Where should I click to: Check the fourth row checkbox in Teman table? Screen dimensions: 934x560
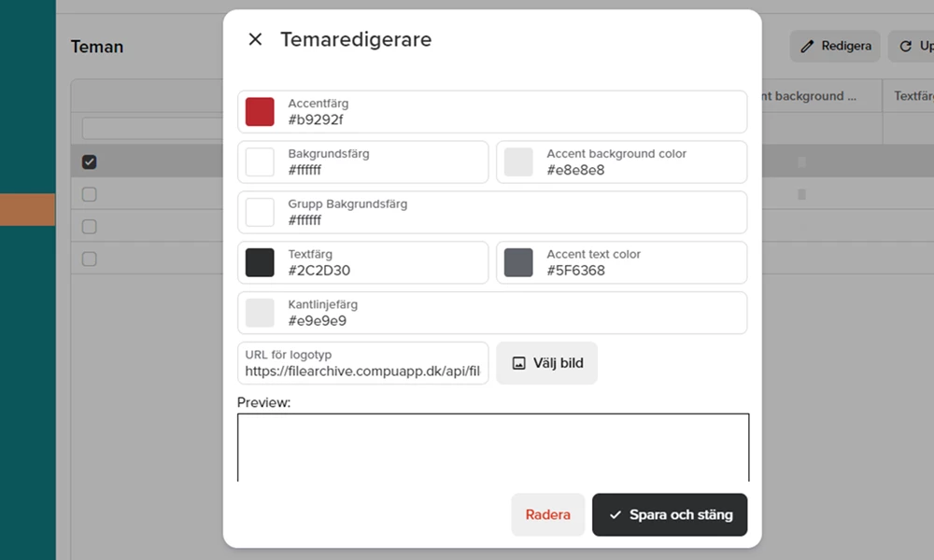pyautogui.click(x=90, y=259)
